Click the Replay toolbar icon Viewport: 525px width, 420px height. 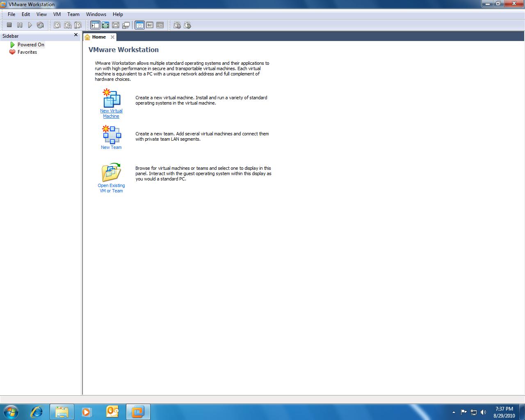[x=187, y=25]
